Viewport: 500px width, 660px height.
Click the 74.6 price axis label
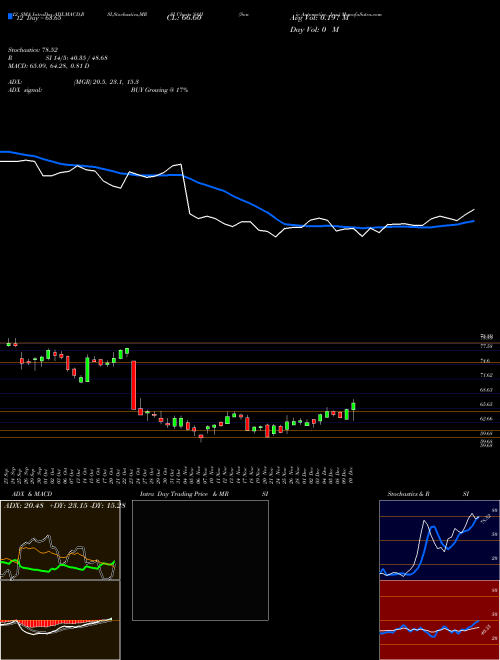tap(485, 361)
